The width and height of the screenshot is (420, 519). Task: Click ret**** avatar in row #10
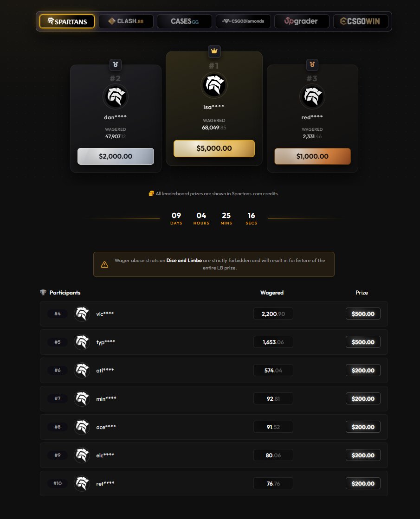pyautogui.click(x=82, y=484)
